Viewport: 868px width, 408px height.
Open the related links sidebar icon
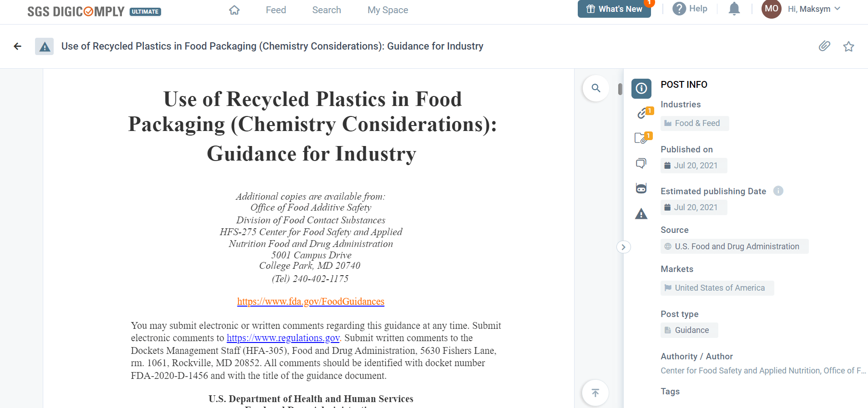(x=642, y=113)
